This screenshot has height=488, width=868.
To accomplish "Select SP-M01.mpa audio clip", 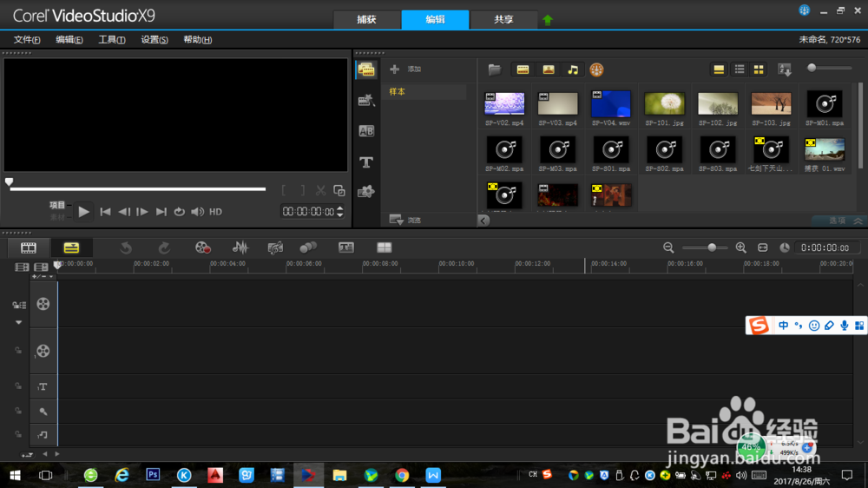I will pos(825,103).
